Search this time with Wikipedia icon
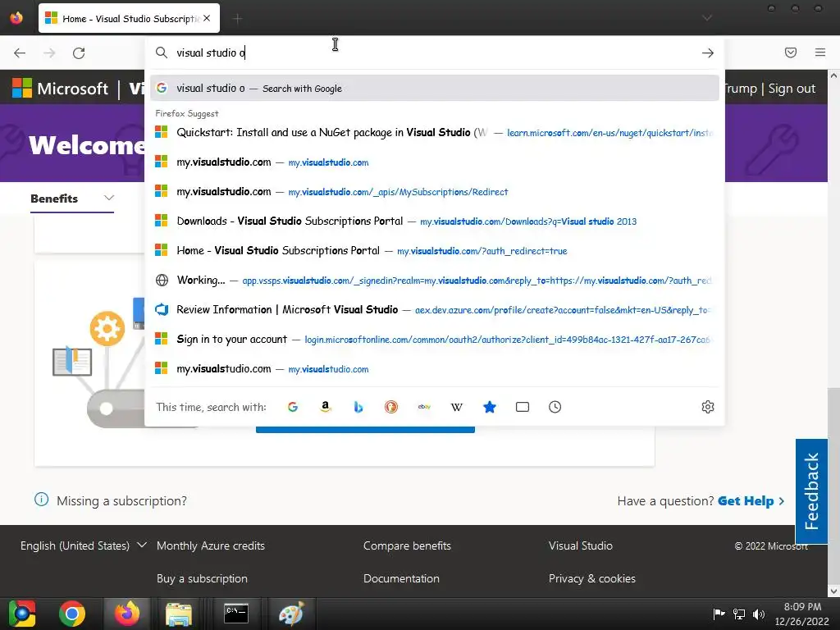 tap(456, 407)
